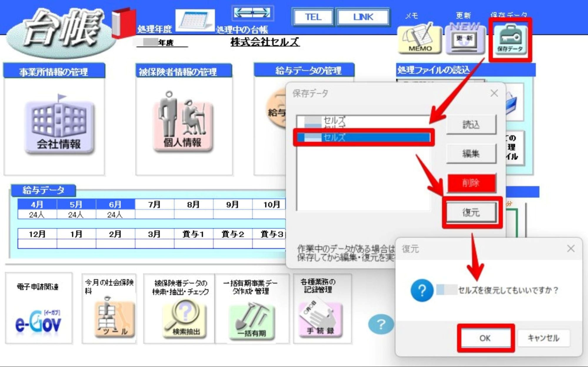Select the first セルズ list entry
588x367 pixels.
(x=364, y=120)
